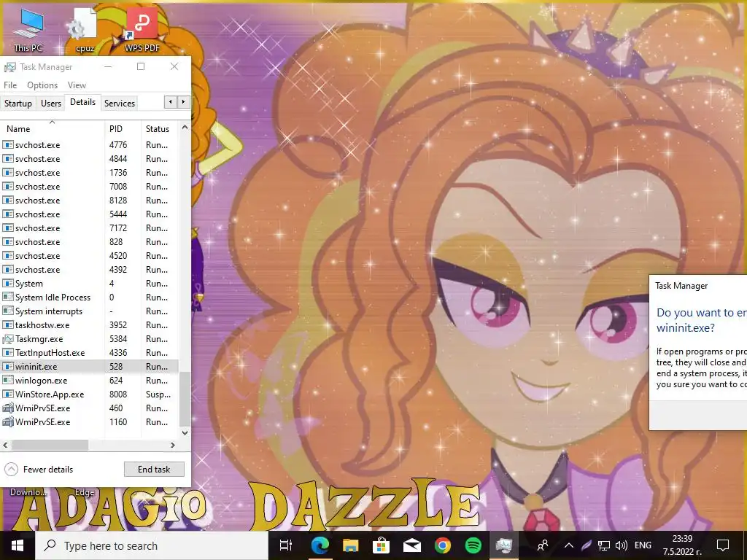This screenshot has width=747, height=560.
Task: Click the horizontal scrollbar right arrow
Action: coord(172,446)
